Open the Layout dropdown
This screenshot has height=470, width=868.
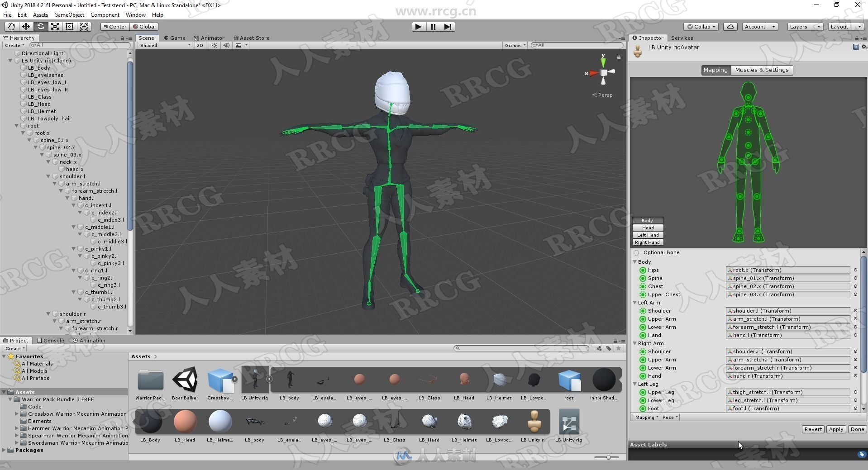point(845,27)
